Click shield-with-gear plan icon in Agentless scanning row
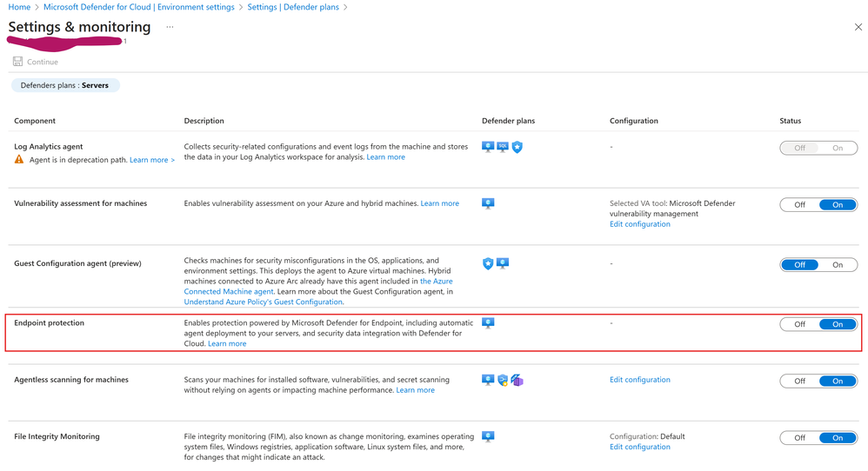868x471 pixels. (x=503, y=381)
